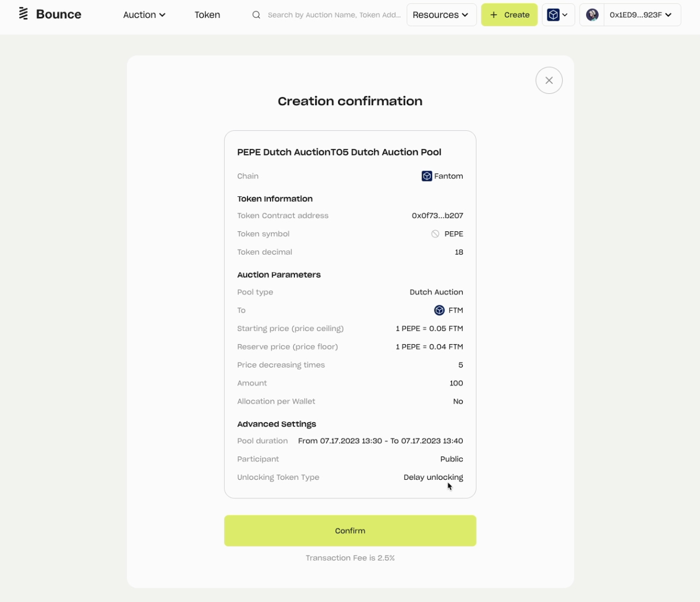The height and width of the screenshot is (602, 700).
Task: Click the PEPE token symbol icon
Action: (x=435, y=234)
